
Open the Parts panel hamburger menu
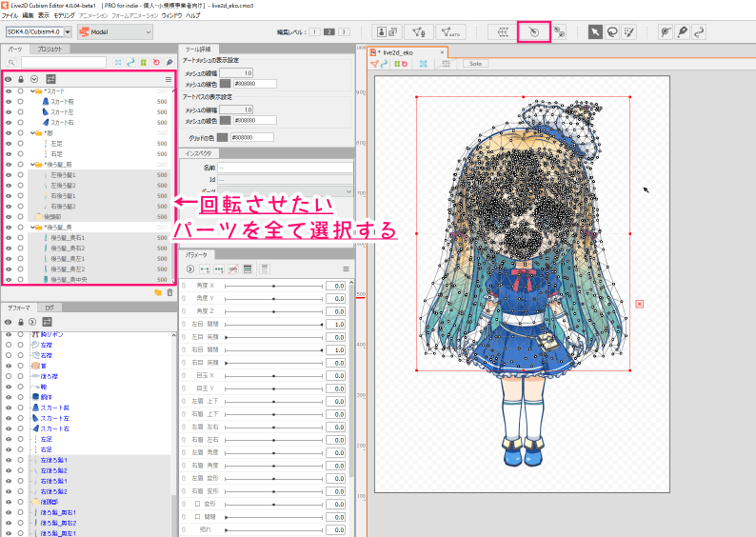click(x=169, y=79)
